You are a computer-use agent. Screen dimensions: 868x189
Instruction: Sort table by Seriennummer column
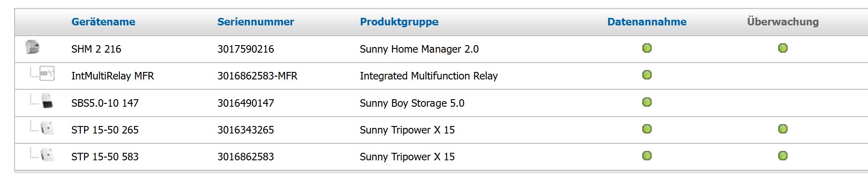pyautogui.click(x=256, y=22)
